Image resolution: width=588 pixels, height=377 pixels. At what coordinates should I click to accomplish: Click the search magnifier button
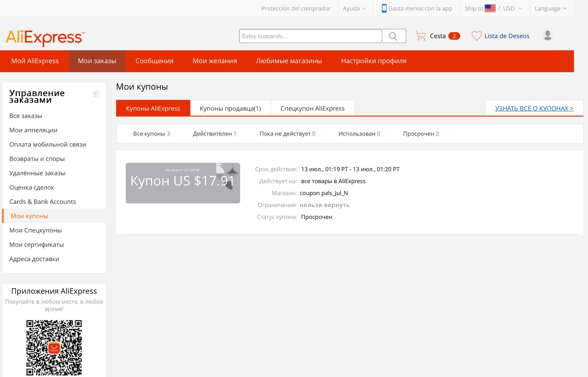[394, 36]
